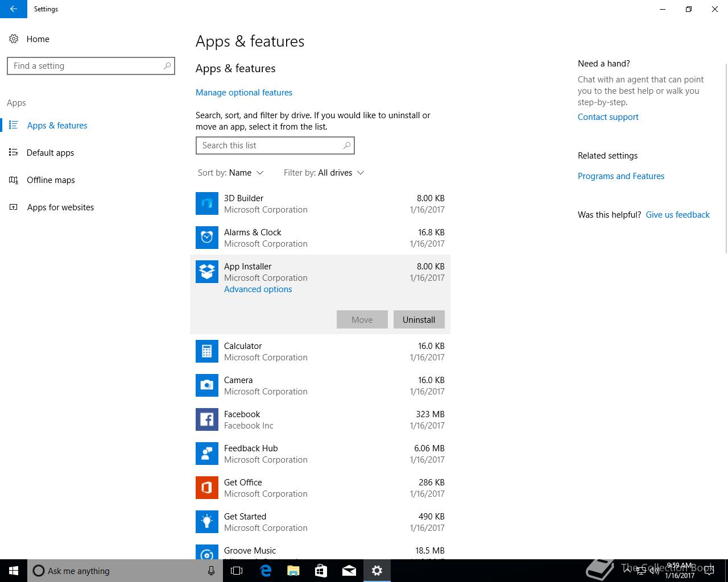The width and height of the screenshot is (728, 582).
Task: Open Advanced options for App Installer
Action: (x=258, y=289)
